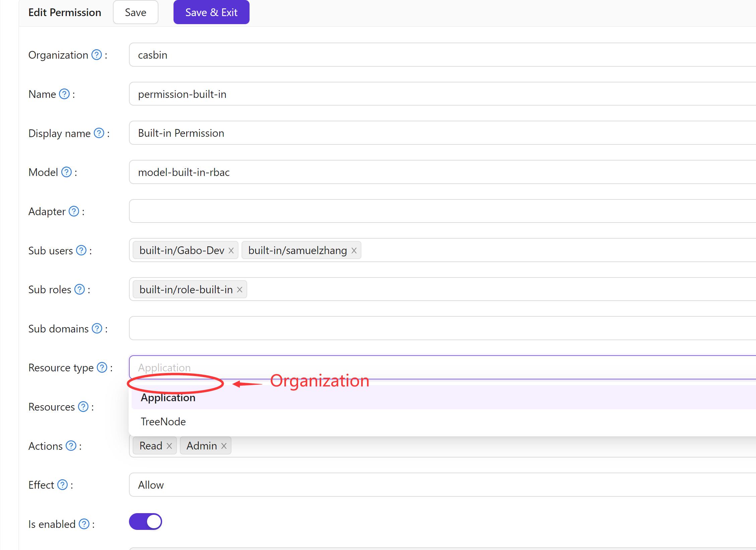Screen dimensions: 756x550
Task: Click the Save & Exit button
Action: tap(211, 12)
